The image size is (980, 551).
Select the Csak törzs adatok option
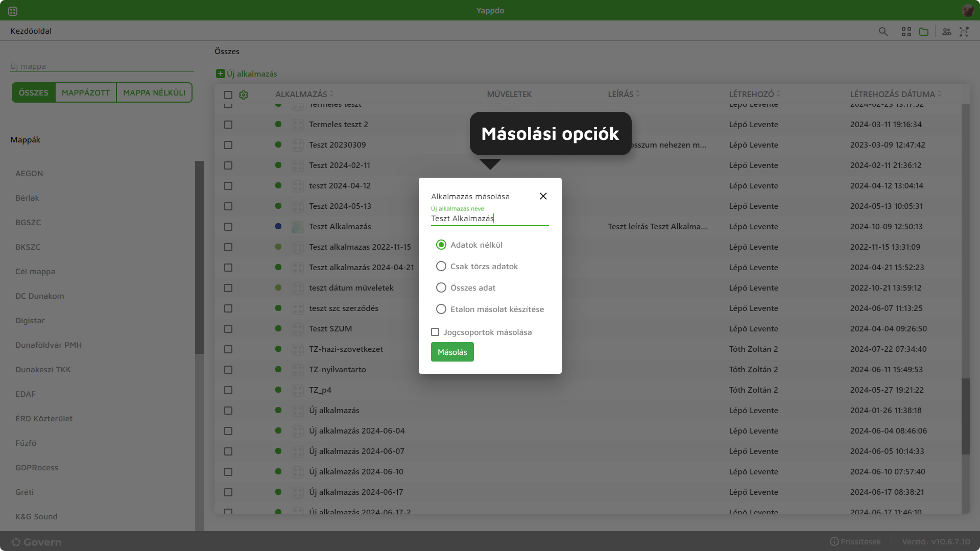(x=441, y=266)
